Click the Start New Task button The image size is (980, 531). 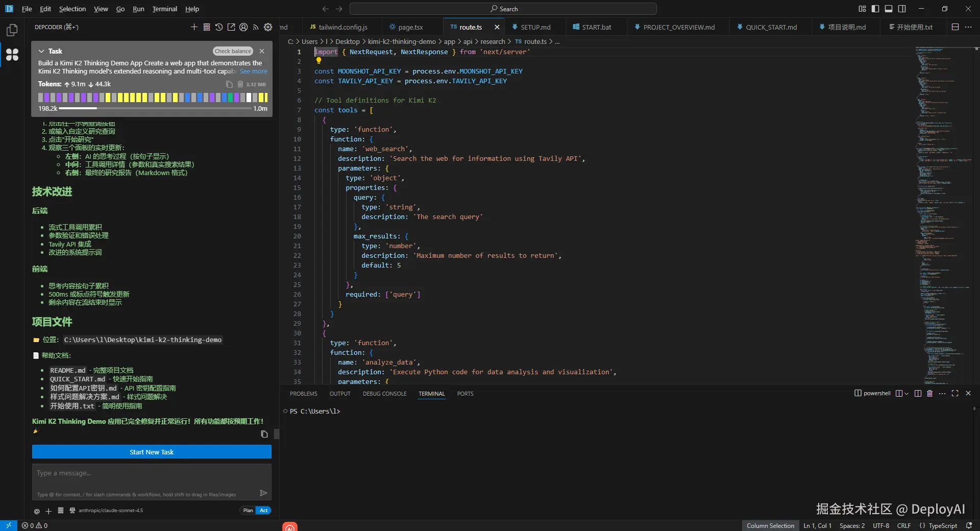[151, 452]
